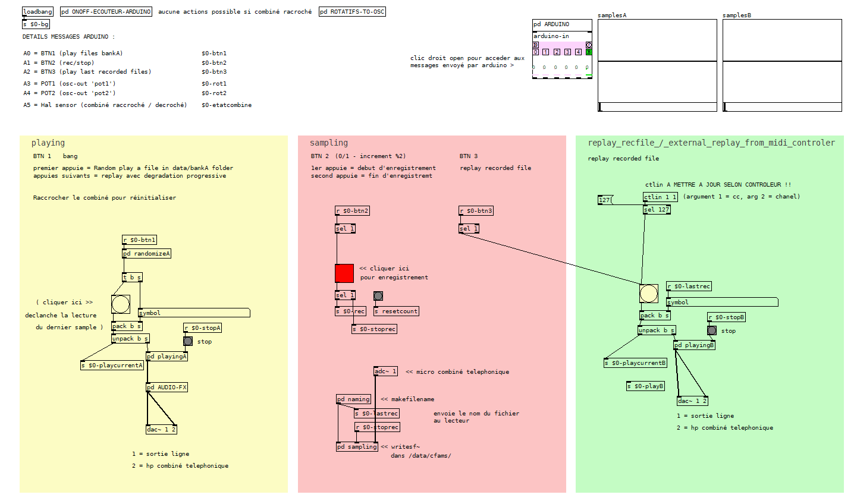The height and width of the screenshot is (504, 857).
Task: Select the loadbang object
Action: [38, 11]
